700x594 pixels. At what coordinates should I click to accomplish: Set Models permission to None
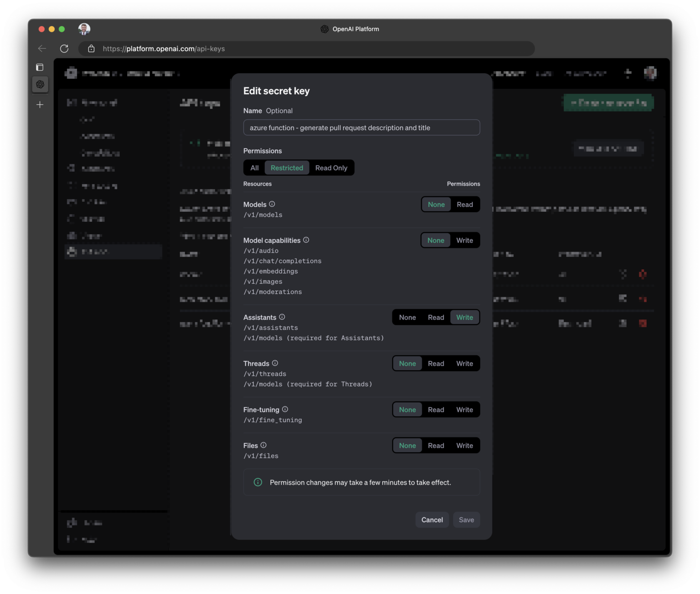[436, 205]
